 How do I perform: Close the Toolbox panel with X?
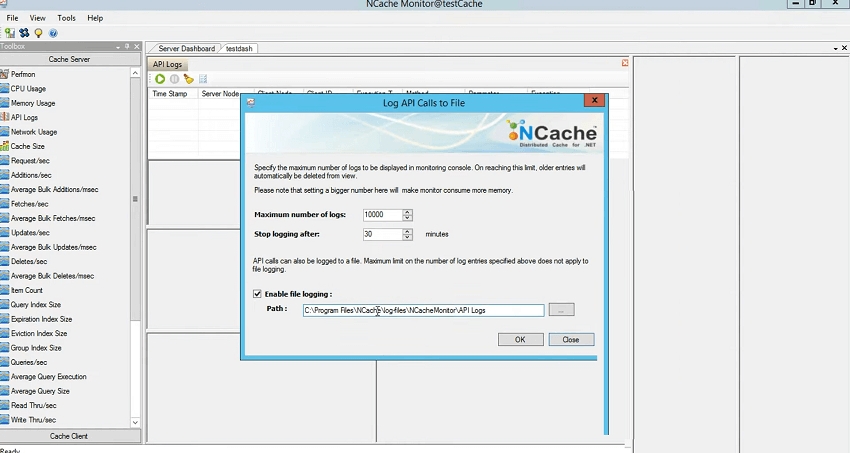pos(137,47)
